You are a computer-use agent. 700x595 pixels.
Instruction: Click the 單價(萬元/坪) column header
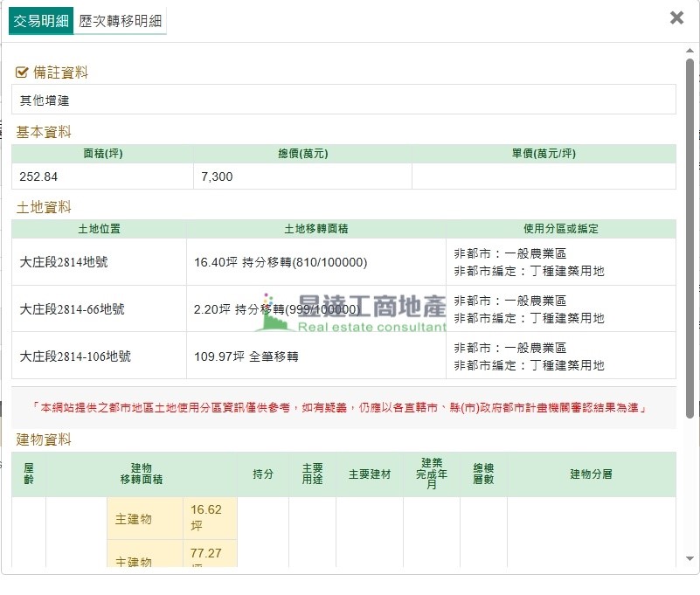point(544,154)
